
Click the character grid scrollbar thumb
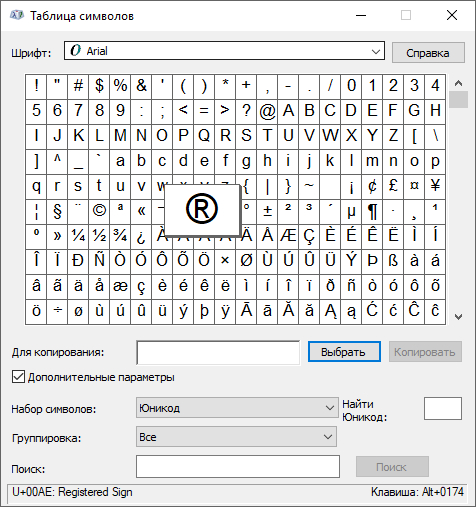click(458, 99)
